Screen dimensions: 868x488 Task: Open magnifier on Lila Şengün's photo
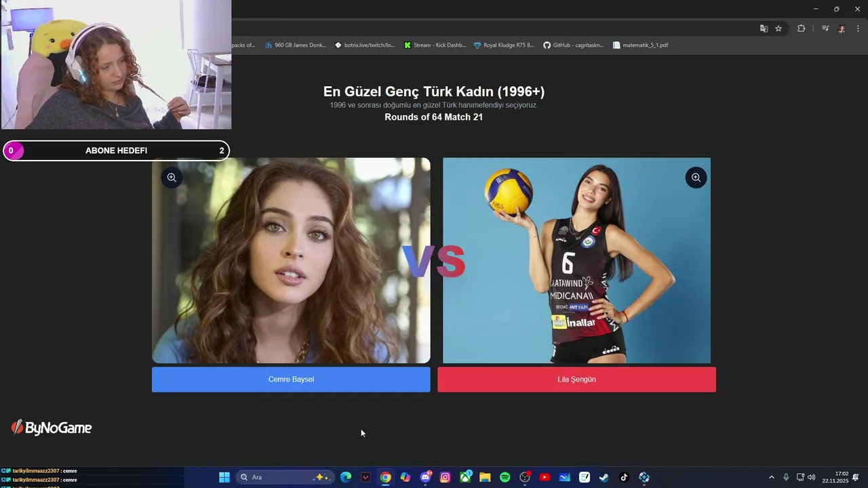pos(696,178)
